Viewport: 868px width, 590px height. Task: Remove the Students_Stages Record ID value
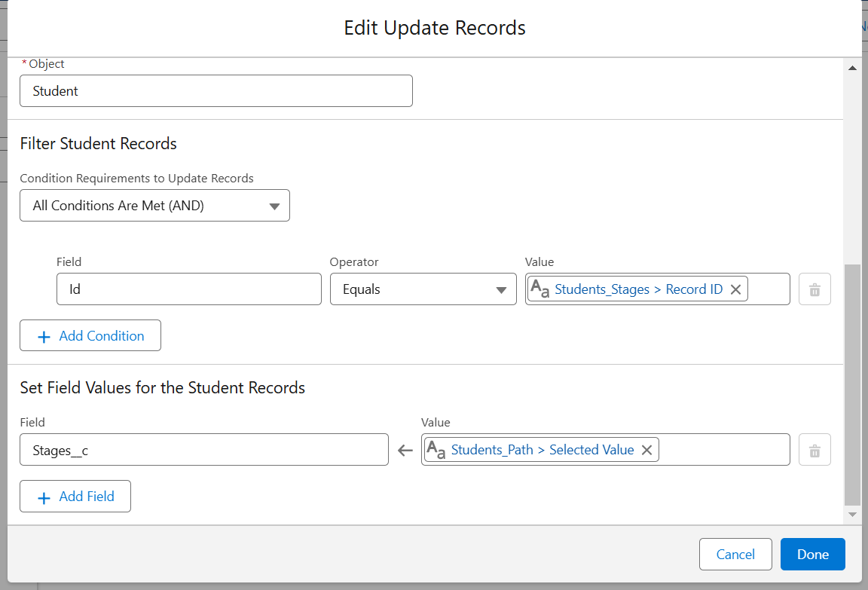735,289
